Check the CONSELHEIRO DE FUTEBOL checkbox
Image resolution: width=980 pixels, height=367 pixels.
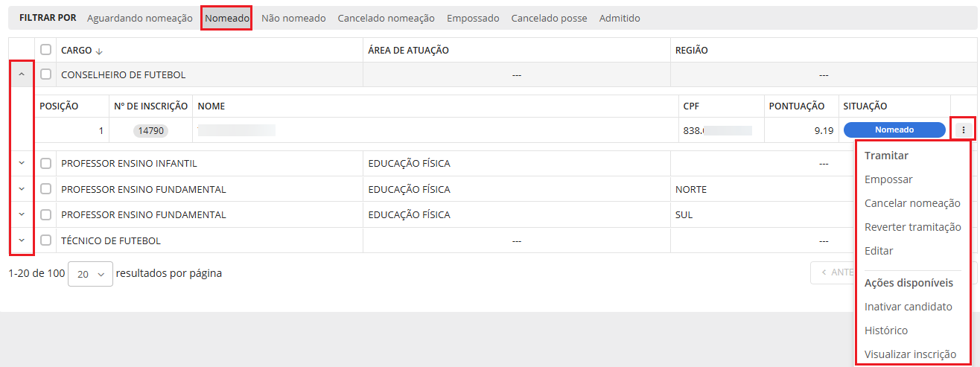tap(46, 74)
